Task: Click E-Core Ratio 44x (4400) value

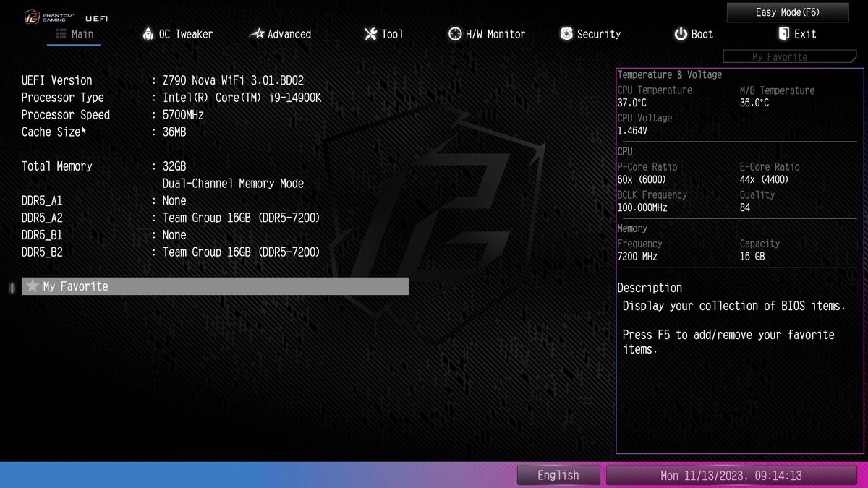Action: 764,179
